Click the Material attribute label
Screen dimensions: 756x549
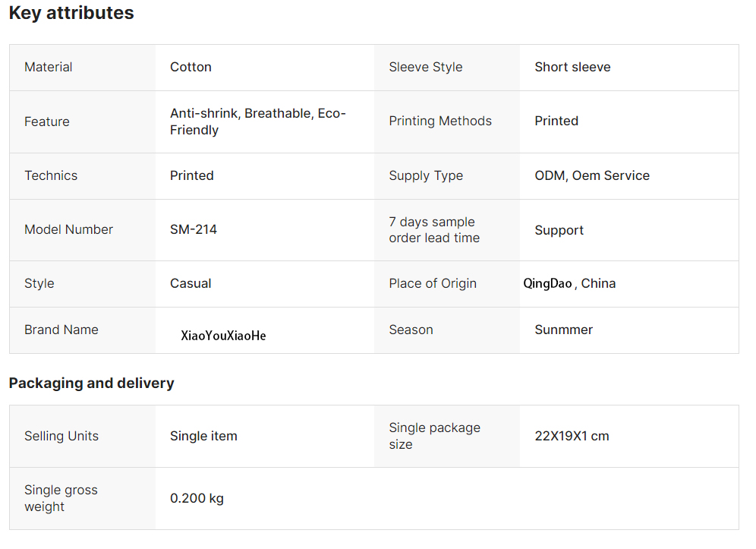coord(49,67)
